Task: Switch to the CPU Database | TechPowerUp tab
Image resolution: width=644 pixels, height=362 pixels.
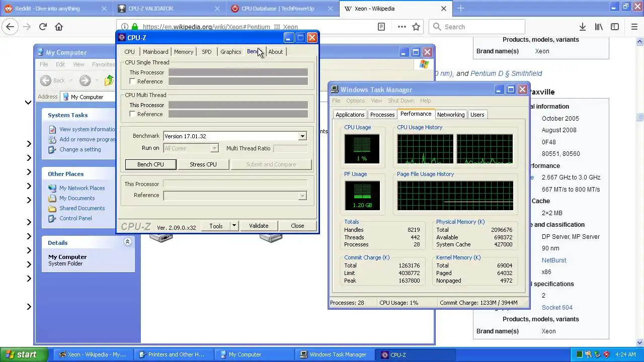Action: 278,9
